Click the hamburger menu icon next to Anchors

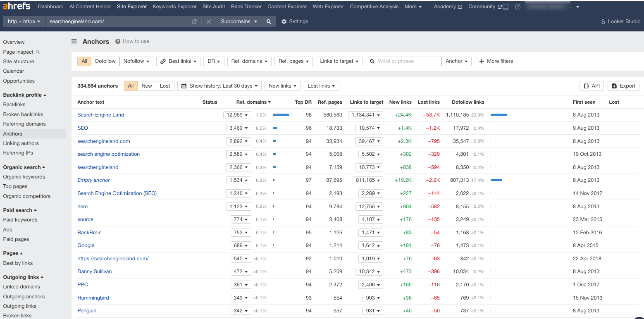click(x=74, y=41)
